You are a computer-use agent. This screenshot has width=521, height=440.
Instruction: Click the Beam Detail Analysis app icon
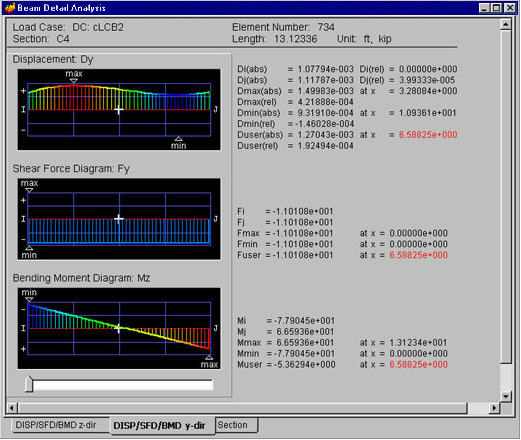[x=10, y=7]
